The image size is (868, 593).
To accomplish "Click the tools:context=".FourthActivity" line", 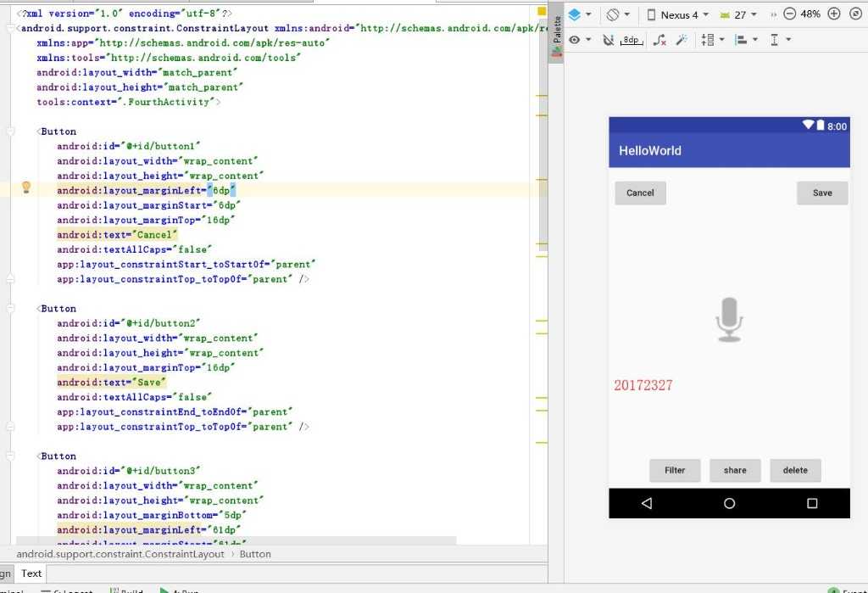I will click(x=129, y=102).
